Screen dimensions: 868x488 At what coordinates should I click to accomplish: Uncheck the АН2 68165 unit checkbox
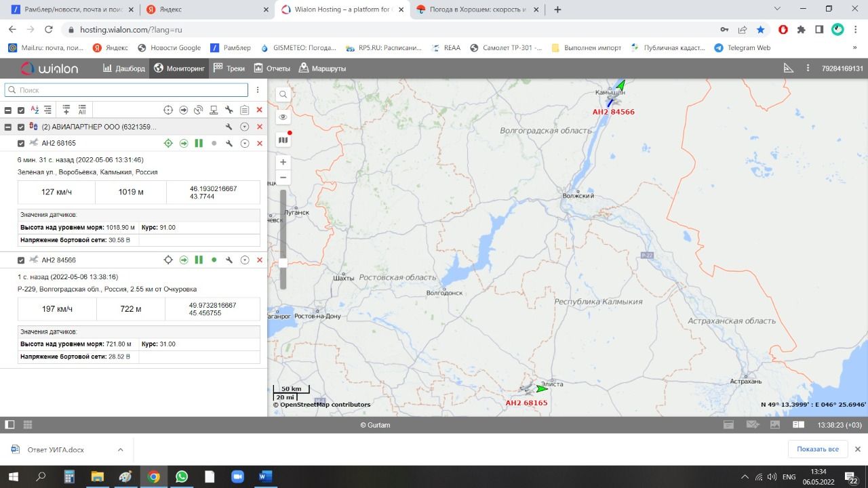pos(21,144)
